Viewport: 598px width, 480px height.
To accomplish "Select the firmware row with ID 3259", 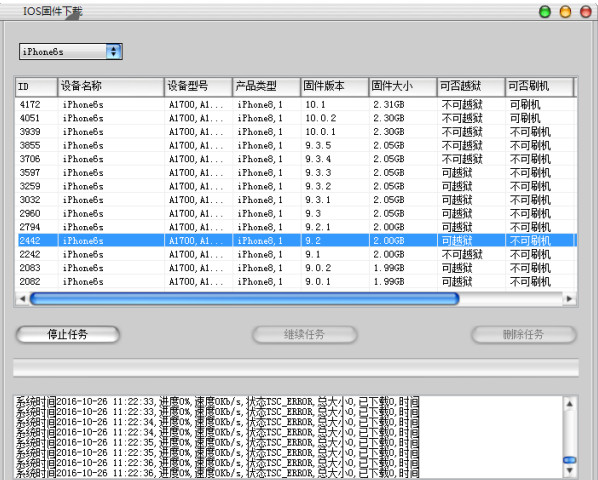I will [x=296, y=186].
